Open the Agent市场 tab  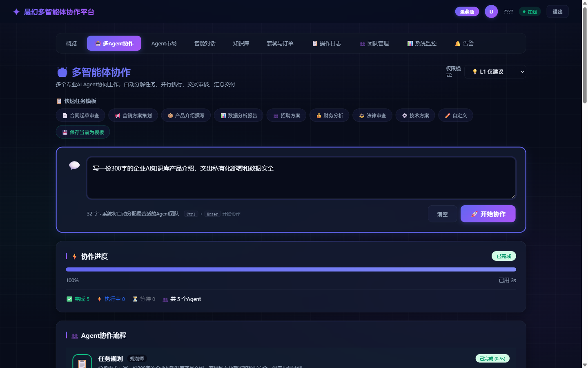[x=164, y=43]
